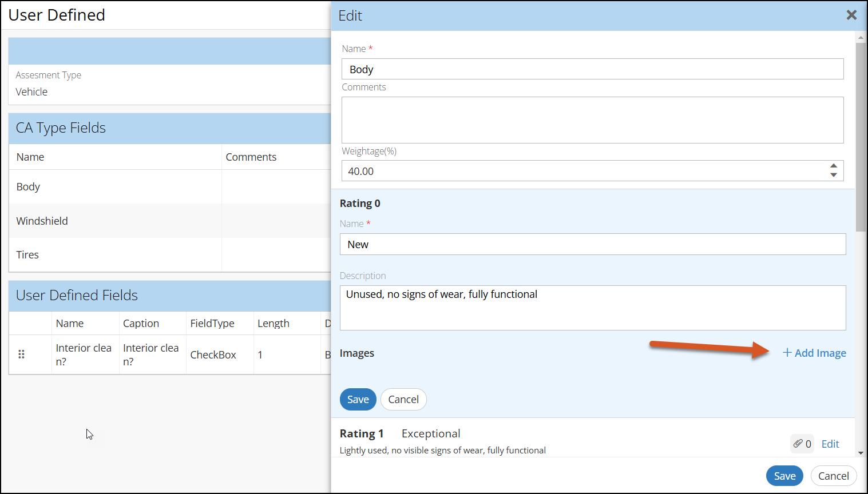Increase Weightage with the up arrow
Screen dimensions: 868x494
coord(834,166)
